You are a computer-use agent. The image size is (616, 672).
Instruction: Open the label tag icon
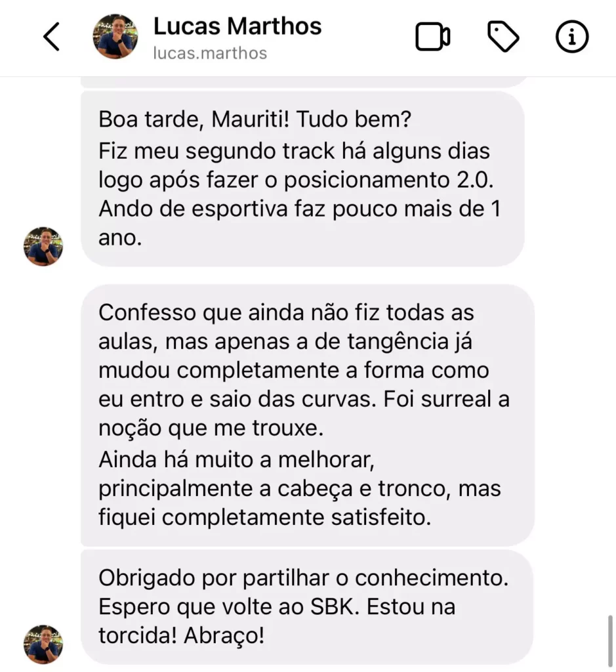click(x=503, y=37)
